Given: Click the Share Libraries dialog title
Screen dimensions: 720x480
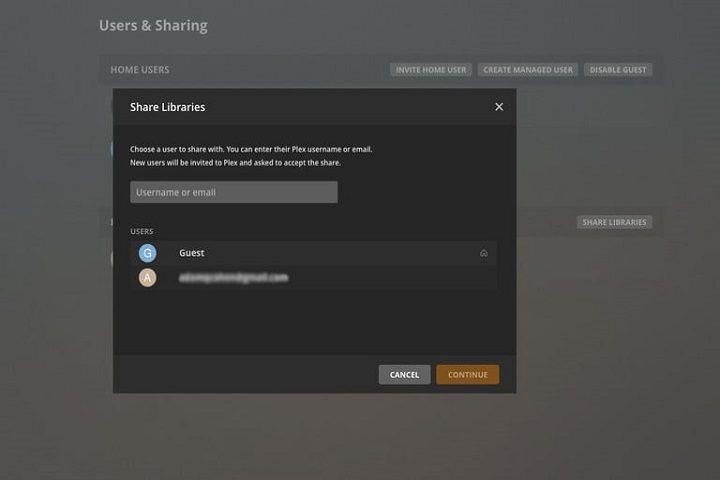Looking at the screenshot, I should (x=167, y=107).
